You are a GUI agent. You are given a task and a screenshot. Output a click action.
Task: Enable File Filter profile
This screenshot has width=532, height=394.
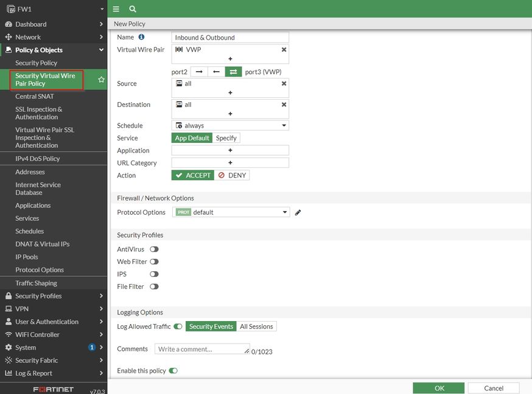click(154, 286)
